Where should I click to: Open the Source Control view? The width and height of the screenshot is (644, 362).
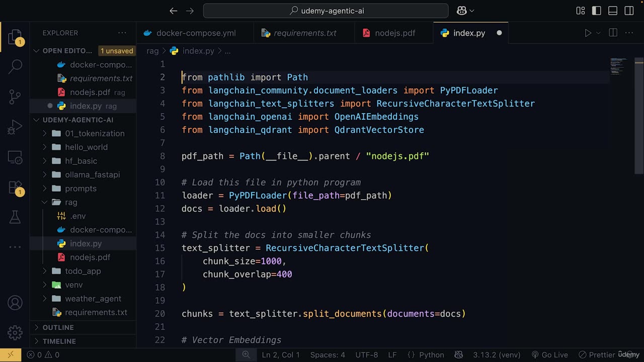click(x=15, y=96)
